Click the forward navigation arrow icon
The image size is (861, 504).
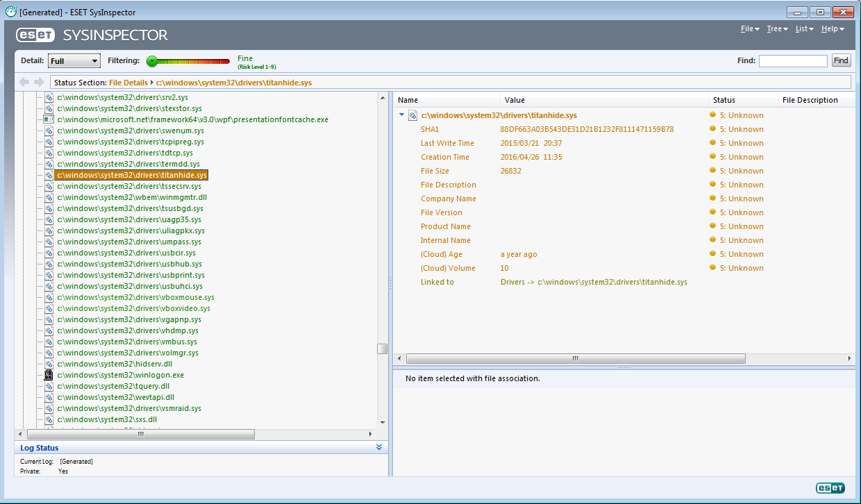point(39,82)
